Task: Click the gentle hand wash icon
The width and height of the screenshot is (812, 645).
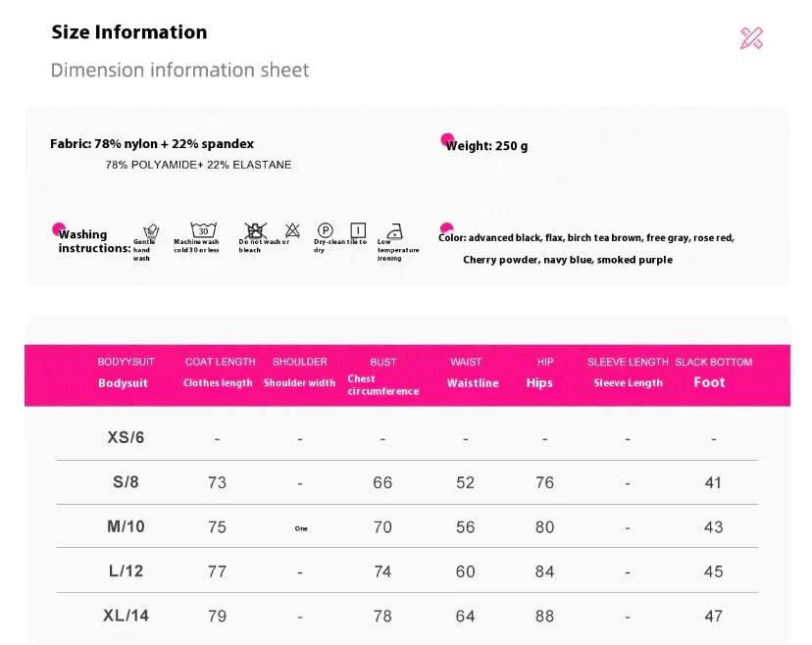Action: click(x=151, y=230)
